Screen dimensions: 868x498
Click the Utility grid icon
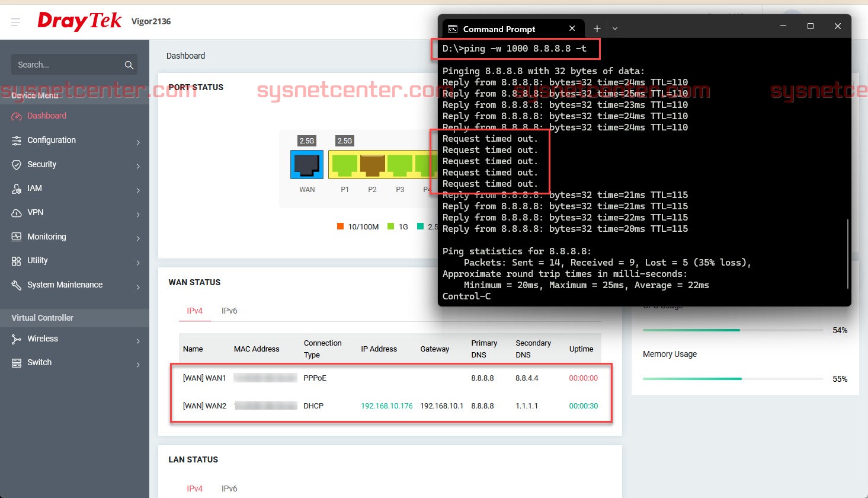point(17,261)
